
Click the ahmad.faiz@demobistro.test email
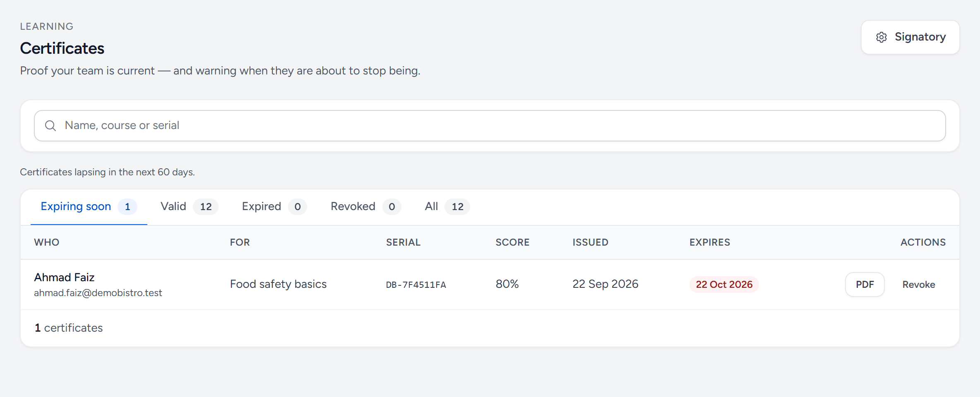pos(98,293)
